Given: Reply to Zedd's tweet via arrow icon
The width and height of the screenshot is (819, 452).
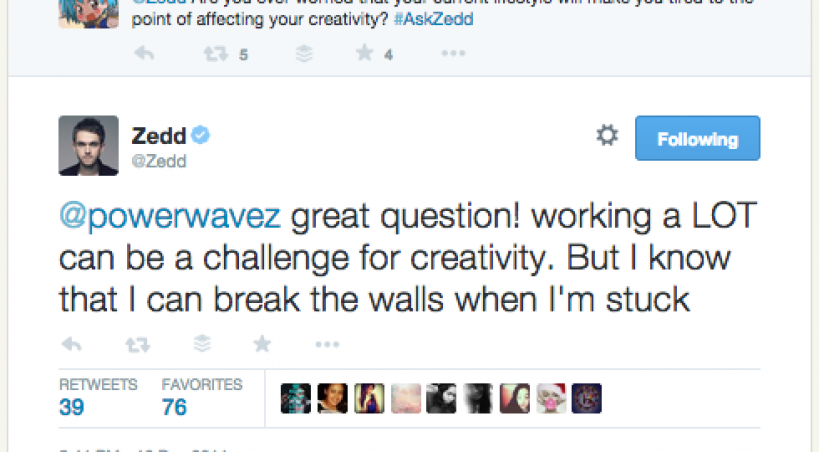Looking at the screenshot, I should click(71, 344).
